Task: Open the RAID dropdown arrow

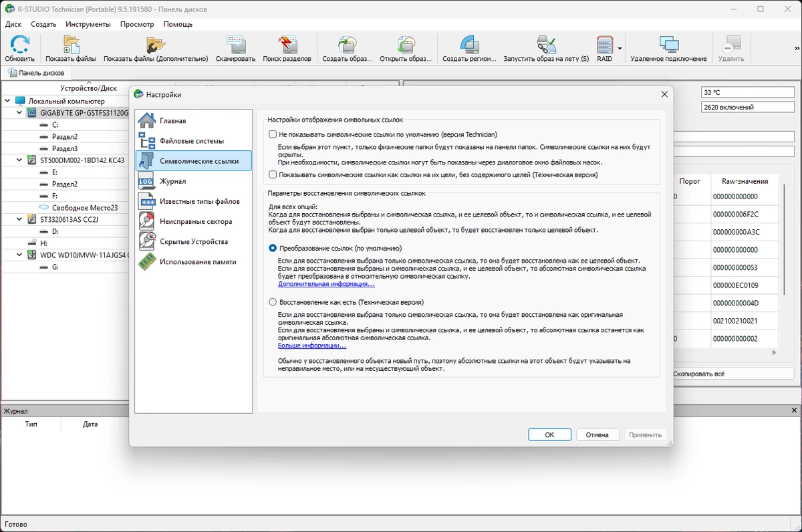Action: point(620,49)
